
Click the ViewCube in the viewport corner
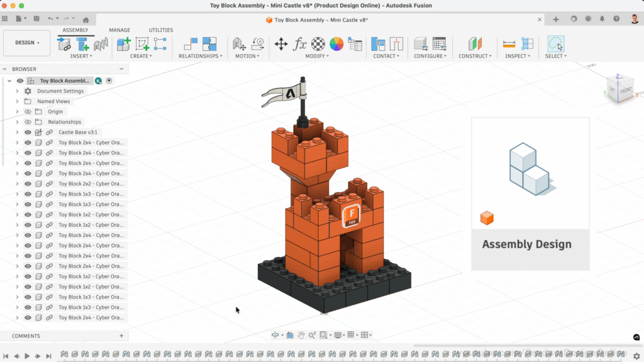coord(619,87)
